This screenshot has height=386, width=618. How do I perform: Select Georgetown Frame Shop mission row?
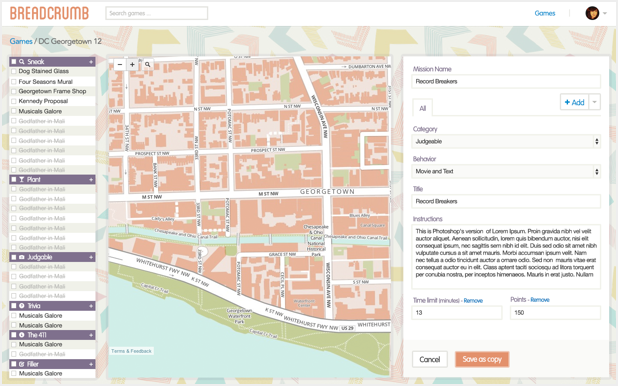(52, 91)
